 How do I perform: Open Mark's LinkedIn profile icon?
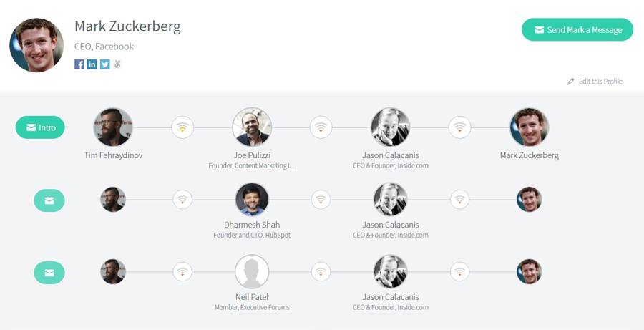point(92,64)
